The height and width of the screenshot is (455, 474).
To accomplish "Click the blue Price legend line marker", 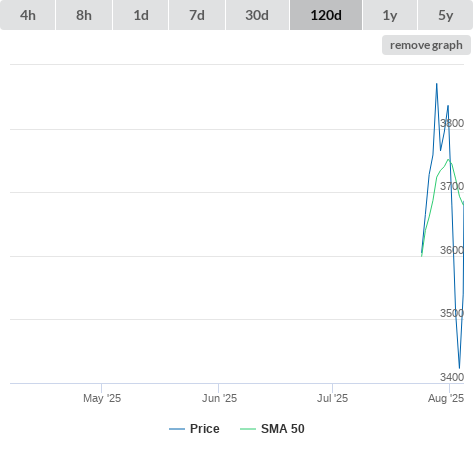I will click(x=177, y=429).
